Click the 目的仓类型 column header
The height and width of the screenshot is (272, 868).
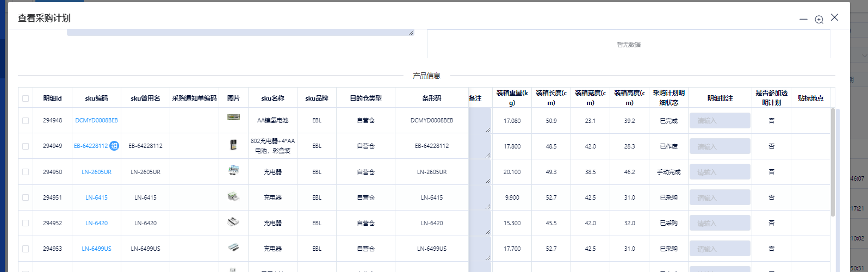(365, 98)
